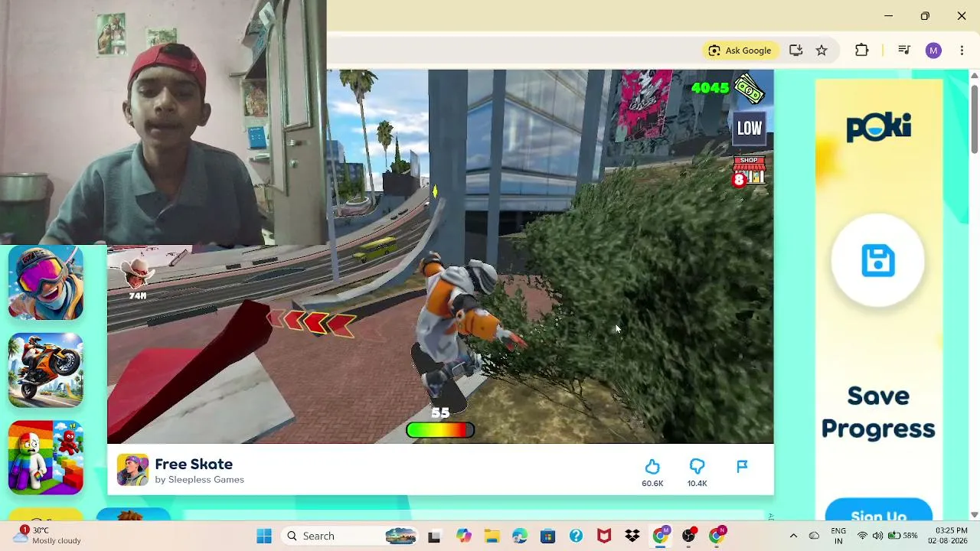
Task: Open the weather widget showing 30°C
Action: tap(48, 536)
